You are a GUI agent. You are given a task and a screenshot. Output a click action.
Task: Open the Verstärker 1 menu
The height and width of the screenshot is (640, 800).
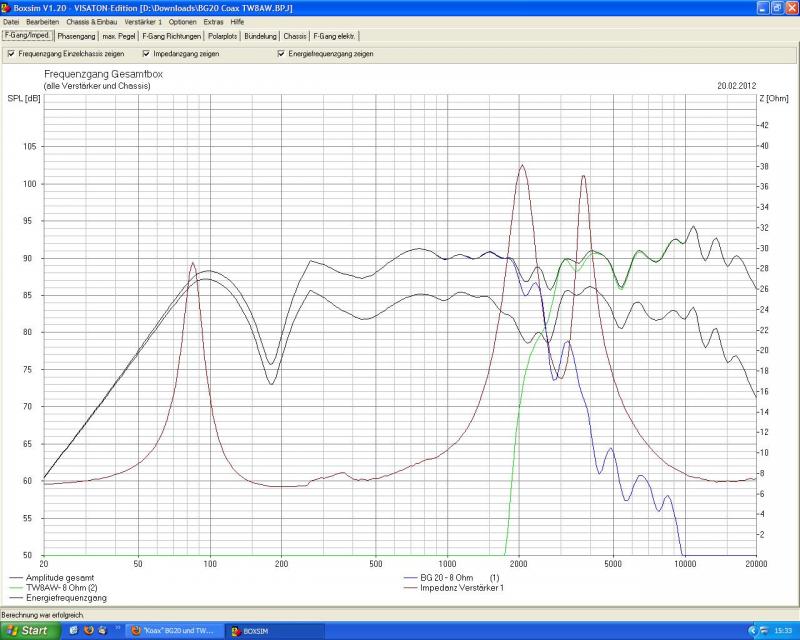point(143,21)
